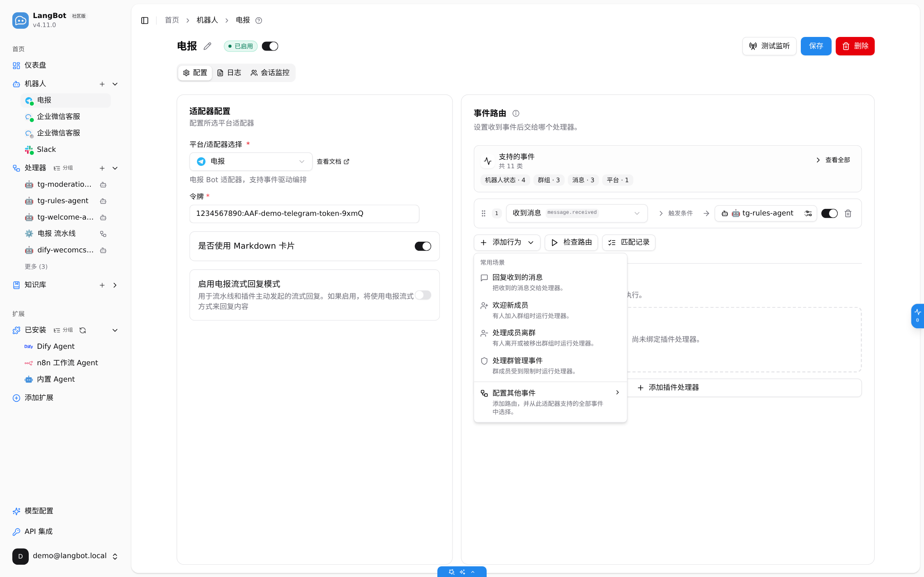
Task: Collapse the 已安装 section chevron
Action: (x=115, y=330)
